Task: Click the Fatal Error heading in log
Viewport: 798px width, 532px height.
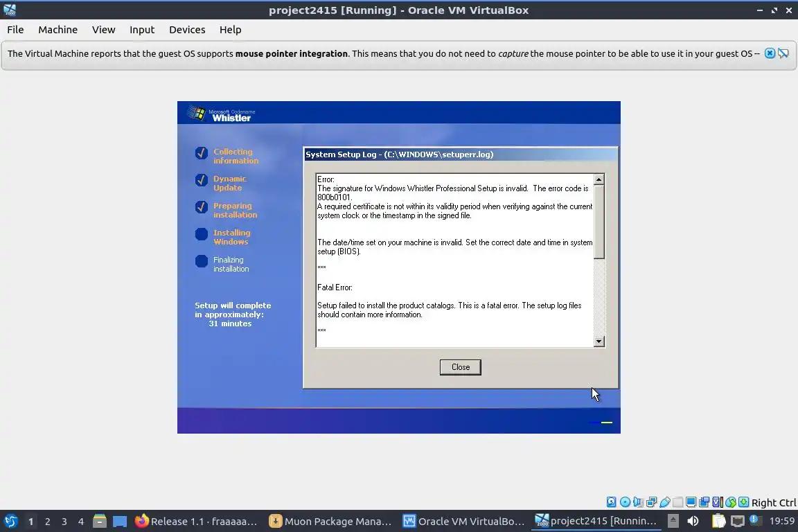Action: click(335, 287)
